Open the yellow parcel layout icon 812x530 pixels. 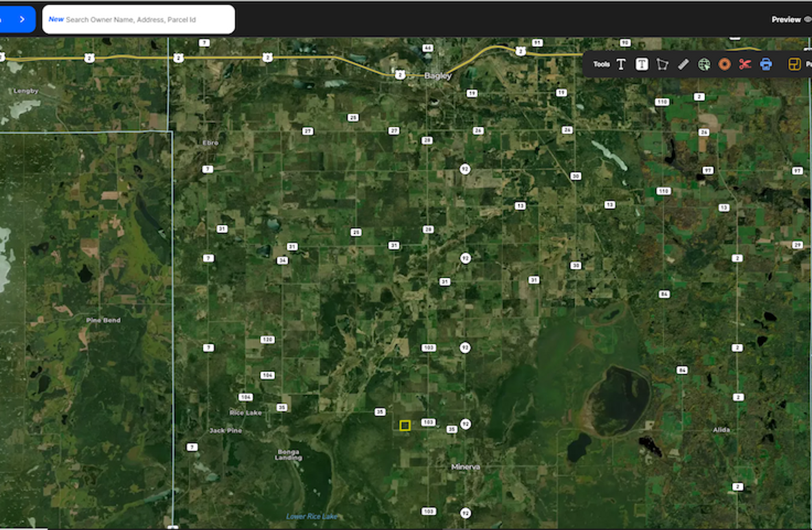coord(793,65)
